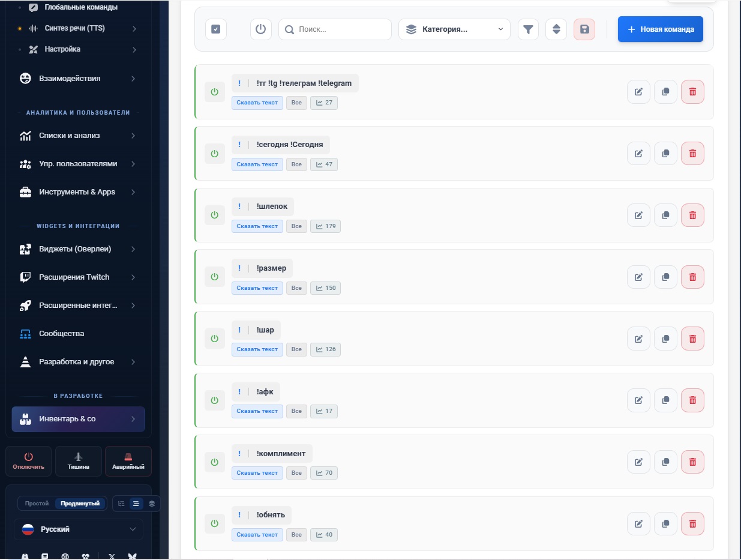Image resolution: width=741 pixels, height=560 pixels.
Task: Copy the !комплимент command
Action: point(665,462)
